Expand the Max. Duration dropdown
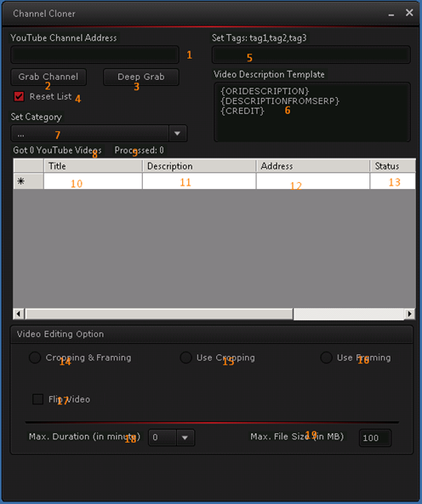422x504 pixels. point(185,438)
